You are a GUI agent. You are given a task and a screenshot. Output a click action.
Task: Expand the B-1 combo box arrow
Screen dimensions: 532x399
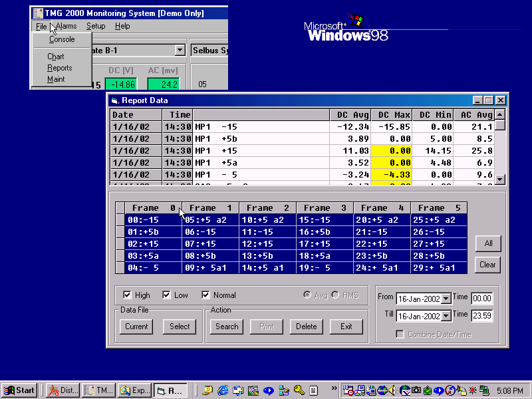point(180,51)
